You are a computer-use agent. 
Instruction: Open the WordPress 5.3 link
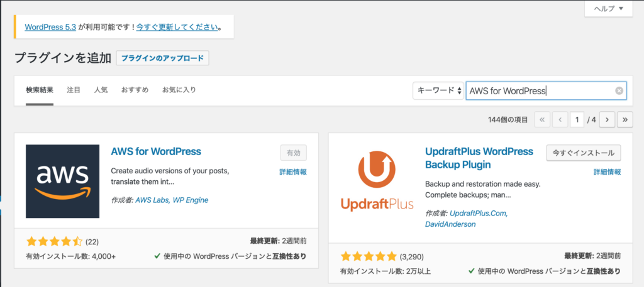pyautogui.click(x=50, y=27)
